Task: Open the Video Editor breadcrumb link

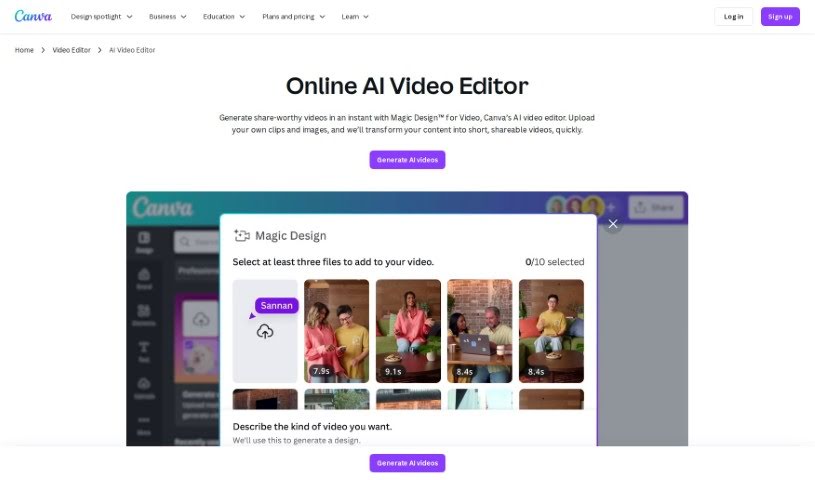Action: [71, 50]
